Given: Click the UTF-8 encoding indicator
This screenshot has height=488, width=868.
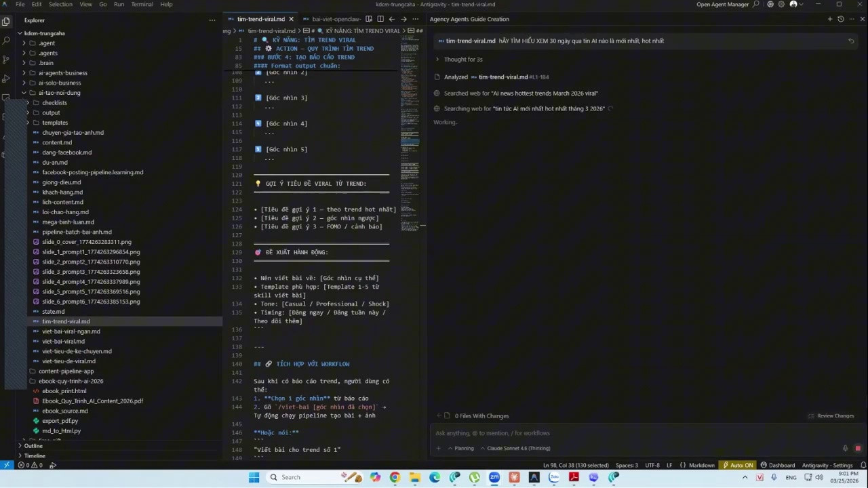Looking at the screenshot, I should pos(652,466).
